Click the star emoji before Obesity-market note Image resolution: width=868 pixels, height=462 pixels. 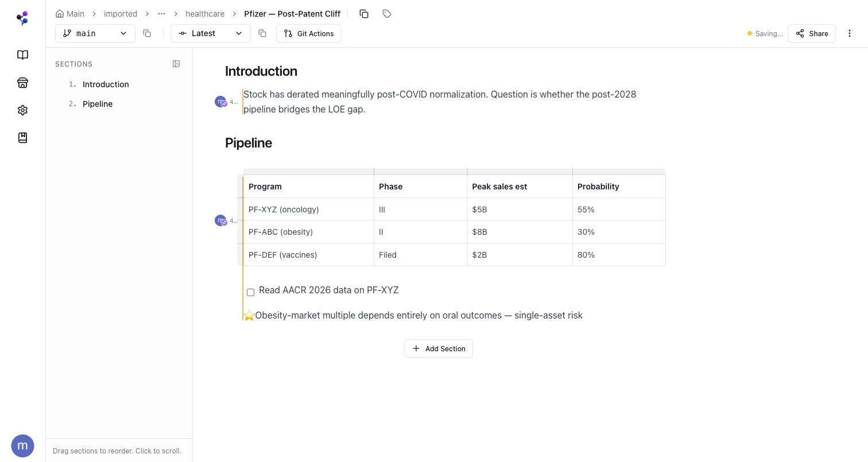[x=249, y=315]
